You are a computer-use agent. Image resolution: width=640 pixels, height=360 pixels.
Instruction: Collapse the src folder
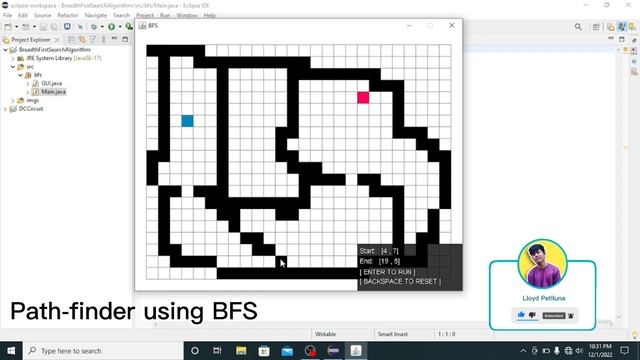[x=13, y=67]
